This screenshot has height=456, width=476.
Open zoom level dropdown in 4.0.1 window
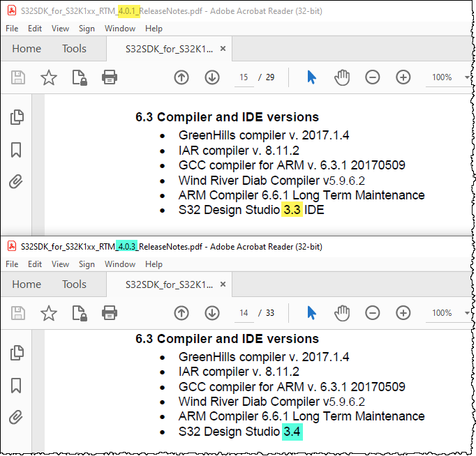pyautogui.click(x=467, y=77)
